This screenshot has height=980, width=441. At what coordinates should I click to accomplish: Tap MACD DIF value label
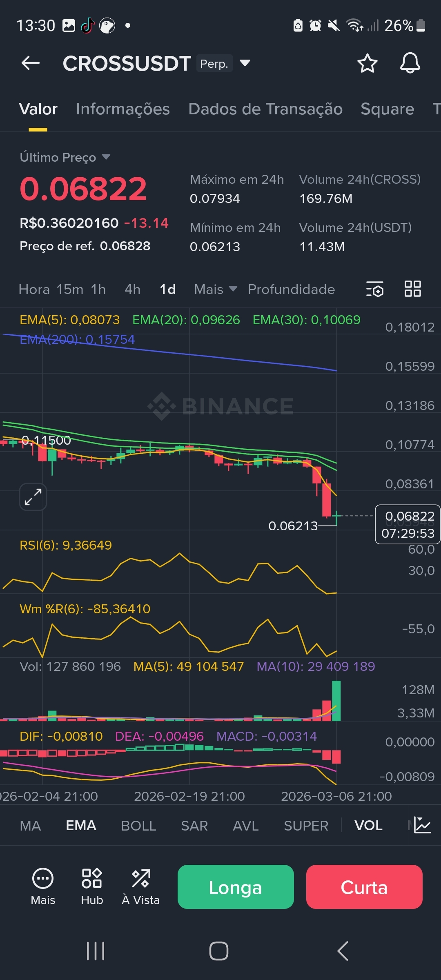(x=61, y=736)
